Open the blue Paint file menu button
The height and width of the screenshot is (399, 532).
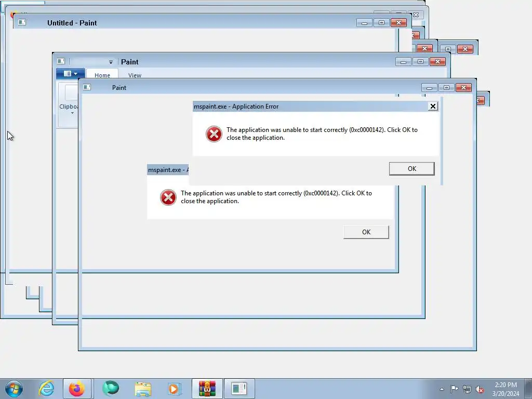[x=70, y=74]
